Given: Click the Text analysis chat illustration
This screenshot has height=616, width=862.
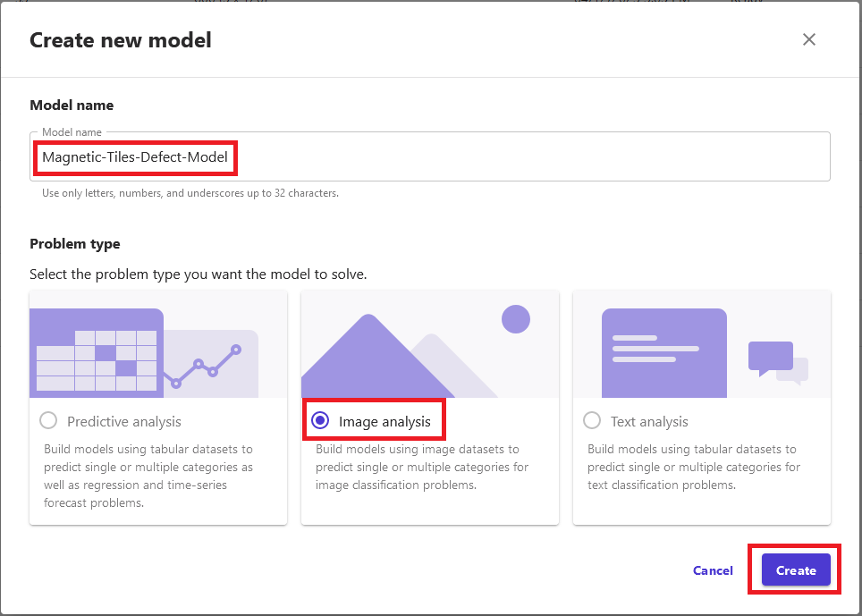Looking at the screenshot, I should tap(701, 344).
